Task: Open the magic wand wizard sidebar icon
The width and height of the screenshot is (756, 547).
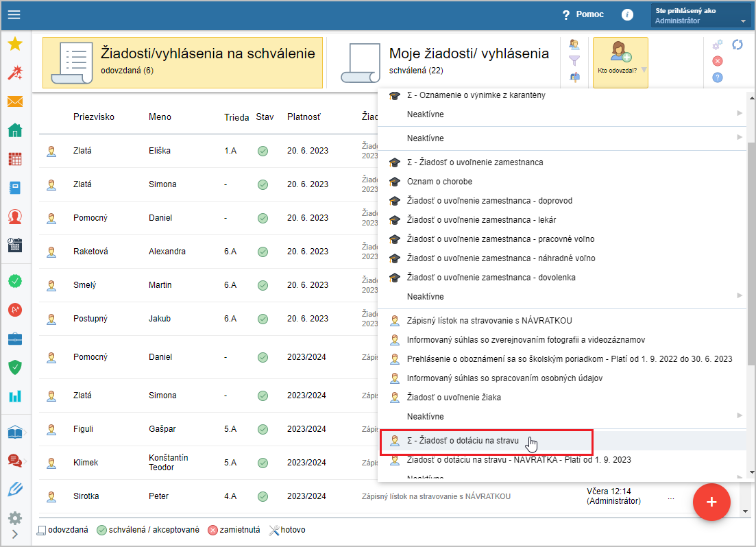Action: (15, 73)
